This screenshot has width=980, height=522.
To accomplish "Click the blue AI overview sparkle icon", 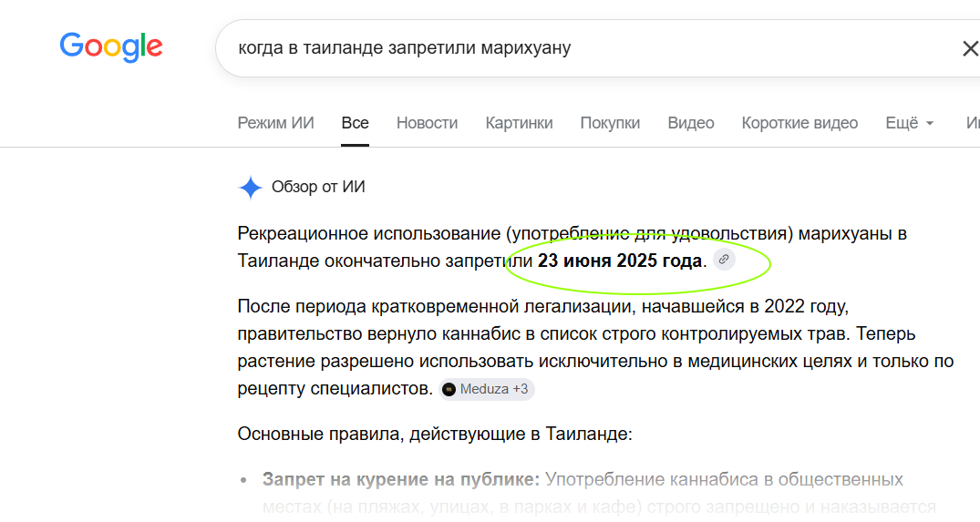I will [x=251, y=188].
